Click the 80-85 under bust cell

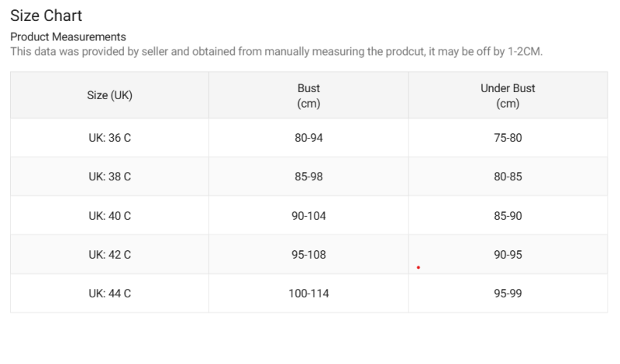508,177
